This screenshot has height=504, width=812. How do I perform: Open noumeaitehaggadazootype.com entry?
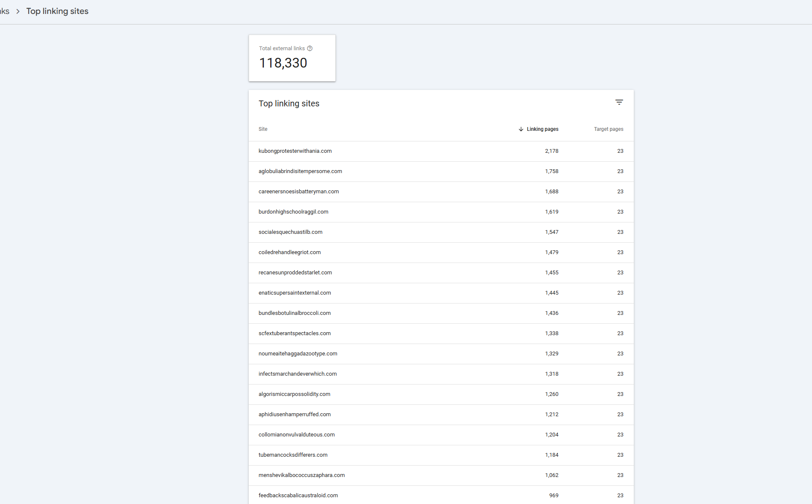pos(298,354)
